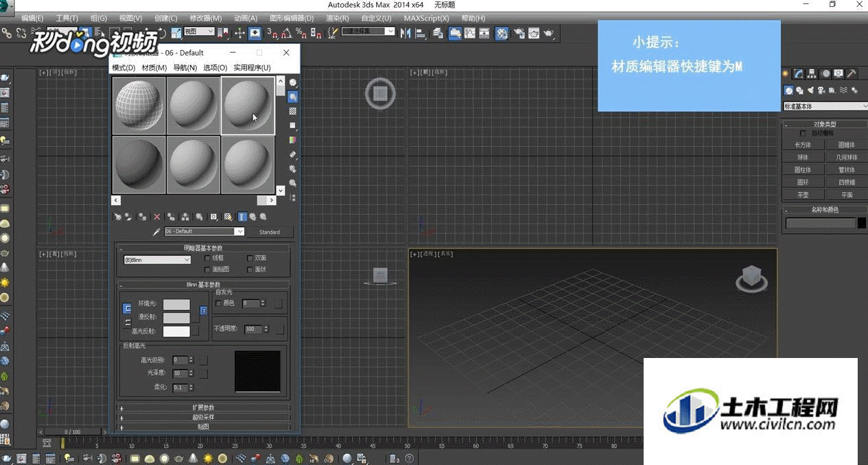This screenshot has width=868, height=465.
Task: Open the Display tab in command panel
Action: [838, 73]
